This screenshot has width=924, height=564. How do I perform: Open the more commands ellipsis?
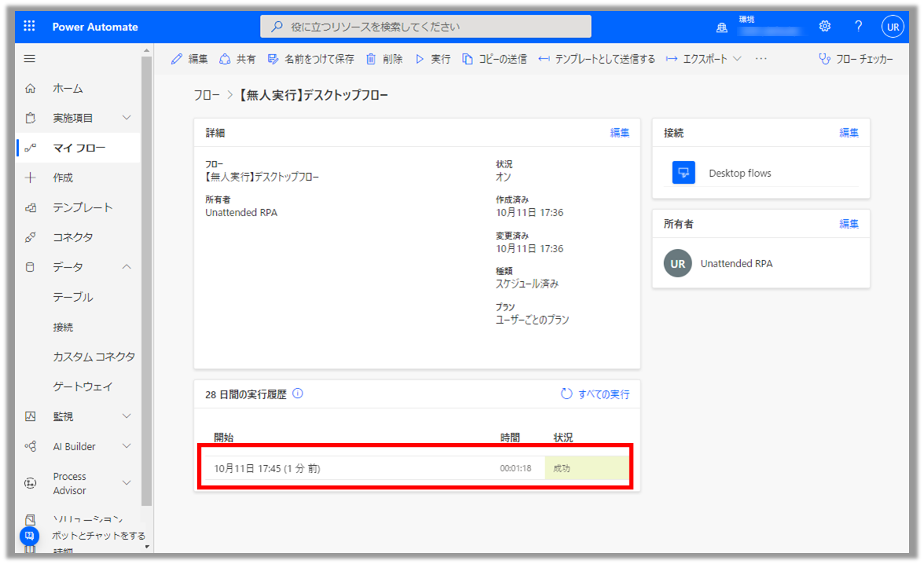(761, 59)
